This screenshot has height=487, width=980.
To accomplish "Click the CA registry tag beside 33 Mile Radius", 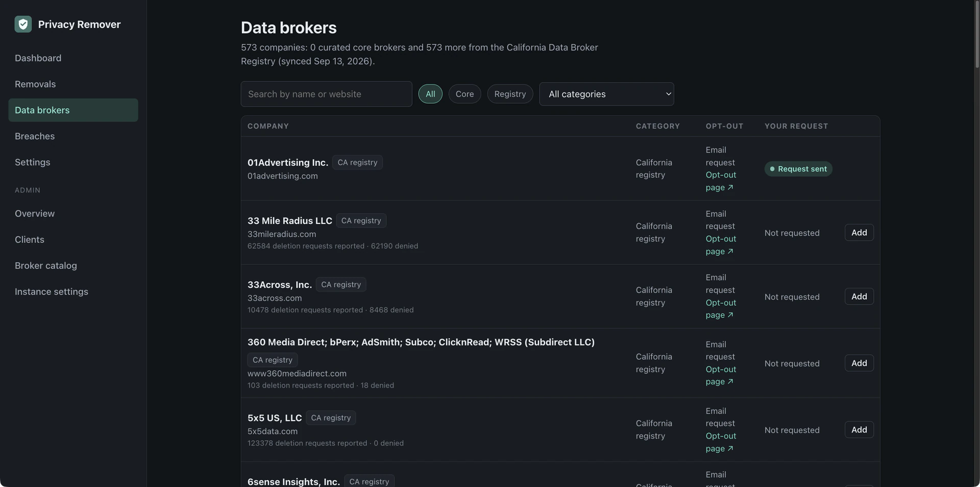I will pos(361,221).
